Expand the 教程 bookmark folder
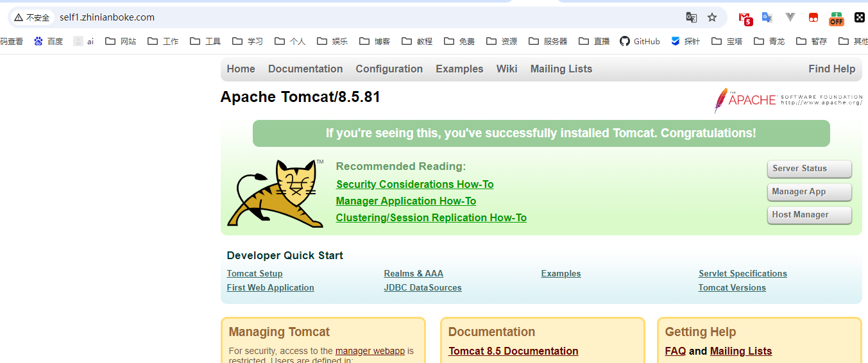The height and width of the screenshot is (363, 868). tap(417, 41)
